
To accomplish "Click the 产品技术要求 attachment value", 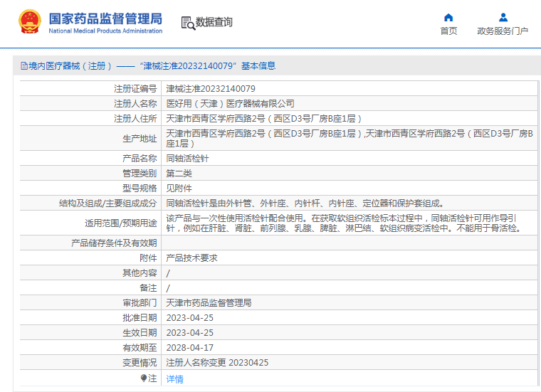I will coord(192,258).
